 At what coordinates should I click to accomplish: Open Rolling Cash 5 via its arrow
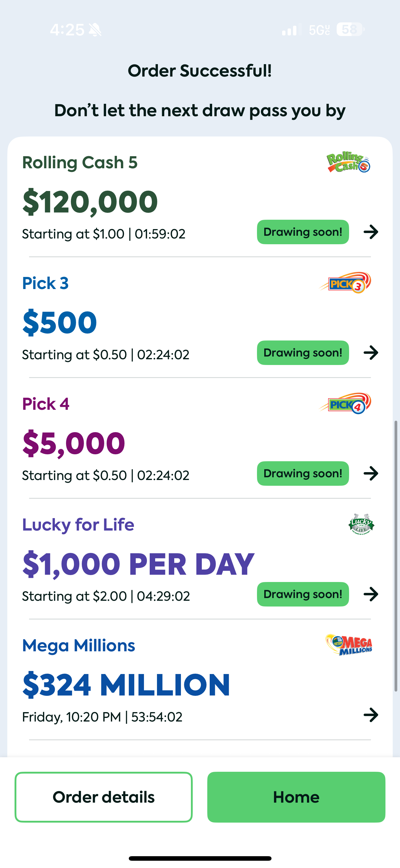(371, 232)
